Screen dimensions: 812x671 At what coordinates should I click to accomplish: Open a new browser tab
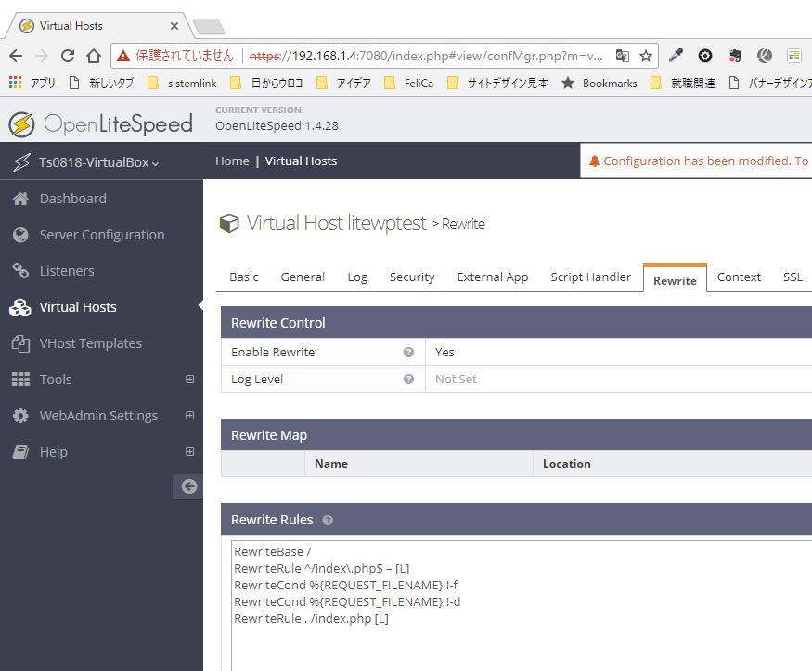(x=209, y=26)
